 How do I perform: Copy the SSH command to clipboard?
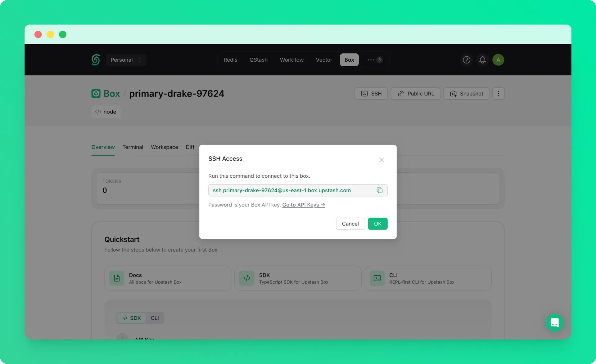(379, 190)
